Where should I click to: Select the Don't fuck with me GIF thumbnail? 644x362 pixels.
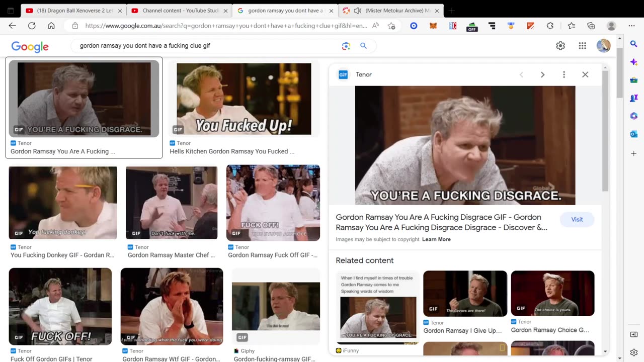click(x=172, y=203)
